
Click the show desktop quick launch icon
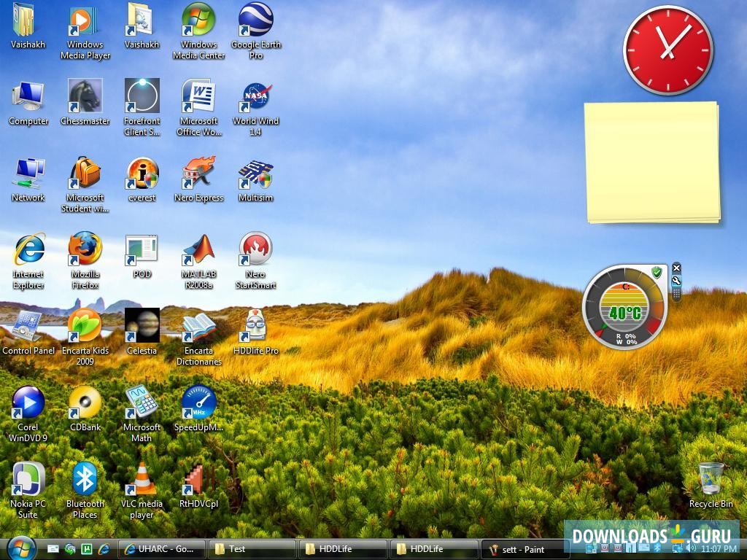53,549
